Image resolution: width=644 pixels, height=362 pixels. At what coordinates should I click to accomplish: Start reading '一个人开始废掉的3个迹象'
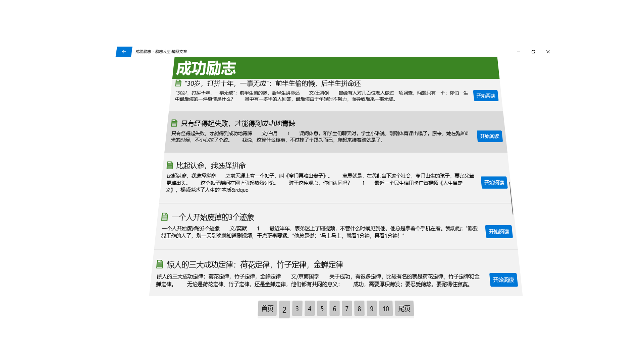(498, 232)
